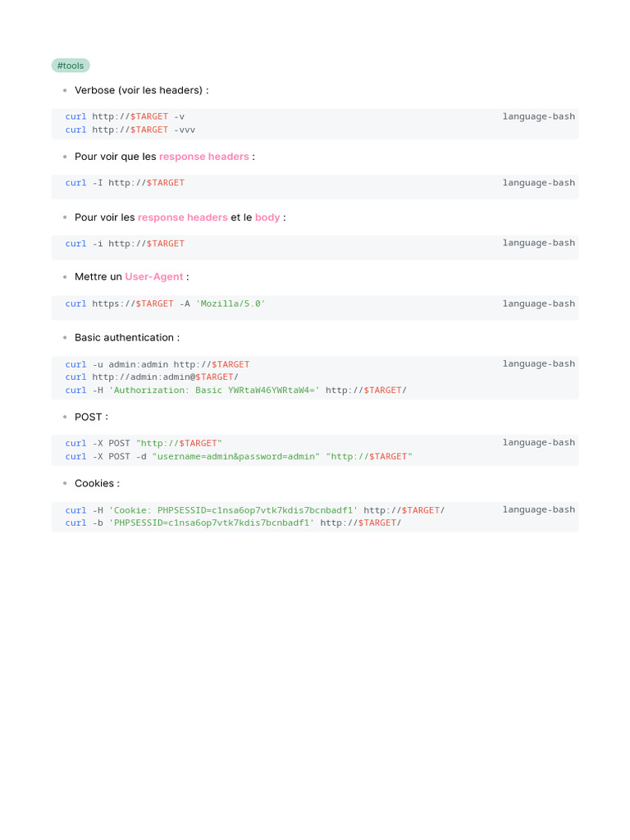This screenshot has width=630, height=840.
Task: Click the language-bash label of the POST code block
Action: (x=538, y=443)
